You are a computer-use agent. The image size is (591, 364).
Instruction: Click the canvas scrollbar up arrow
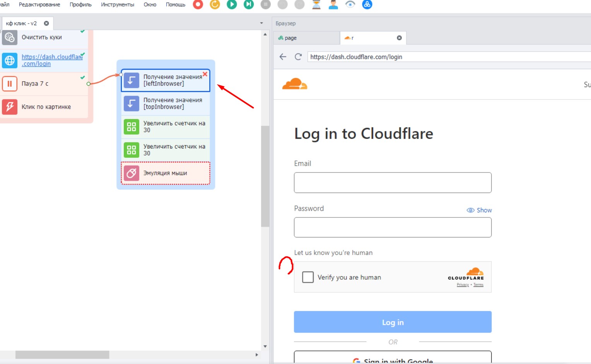pos(265,34)
